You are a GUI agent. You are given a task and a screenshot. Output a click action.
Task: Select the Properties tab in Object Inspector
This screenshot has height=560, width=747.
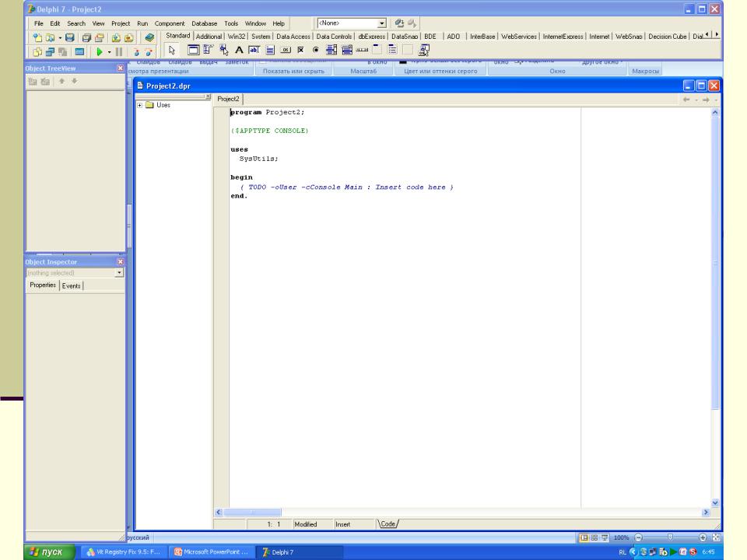click(x=43, y=285)
